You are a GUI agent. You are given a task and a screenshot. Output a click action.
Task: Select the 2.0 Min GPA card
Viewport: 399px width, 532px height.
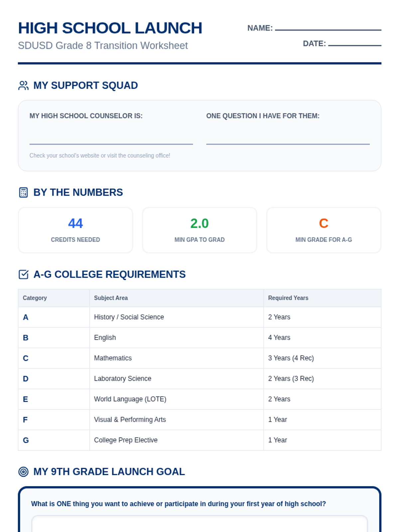[199, 230]
